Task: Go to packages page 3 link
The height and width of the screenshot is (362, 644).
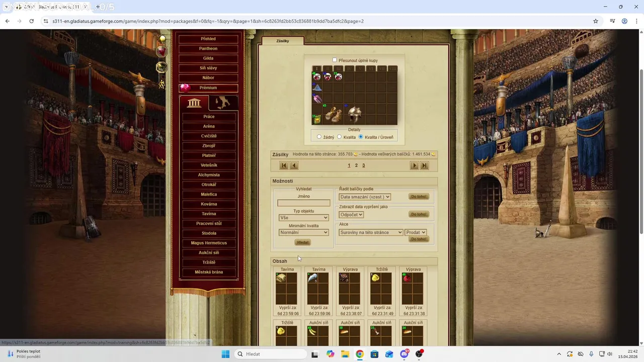Action: 363,165
